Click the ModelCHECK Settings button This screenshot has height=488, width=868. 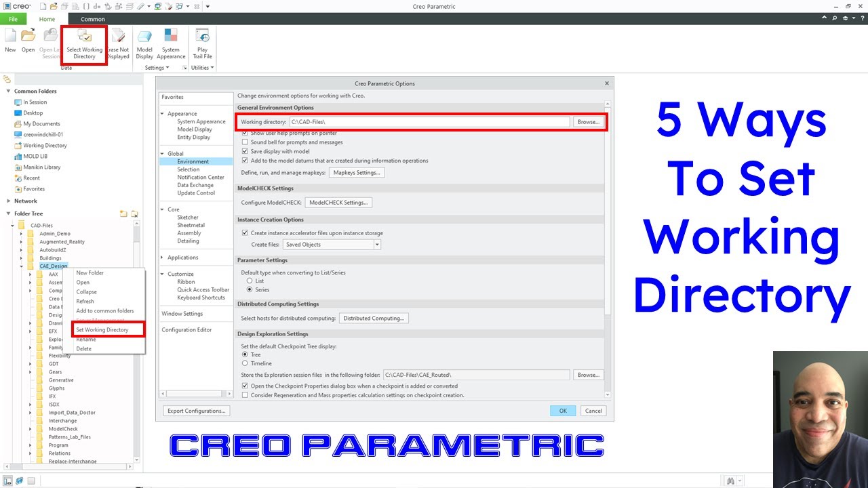338,203
